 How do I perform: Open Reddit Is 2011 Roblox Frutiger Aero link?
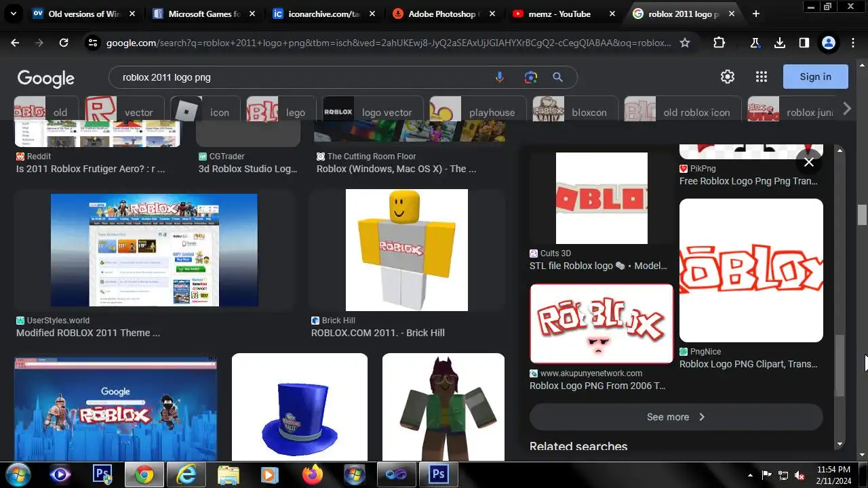[x=90, y=169]
